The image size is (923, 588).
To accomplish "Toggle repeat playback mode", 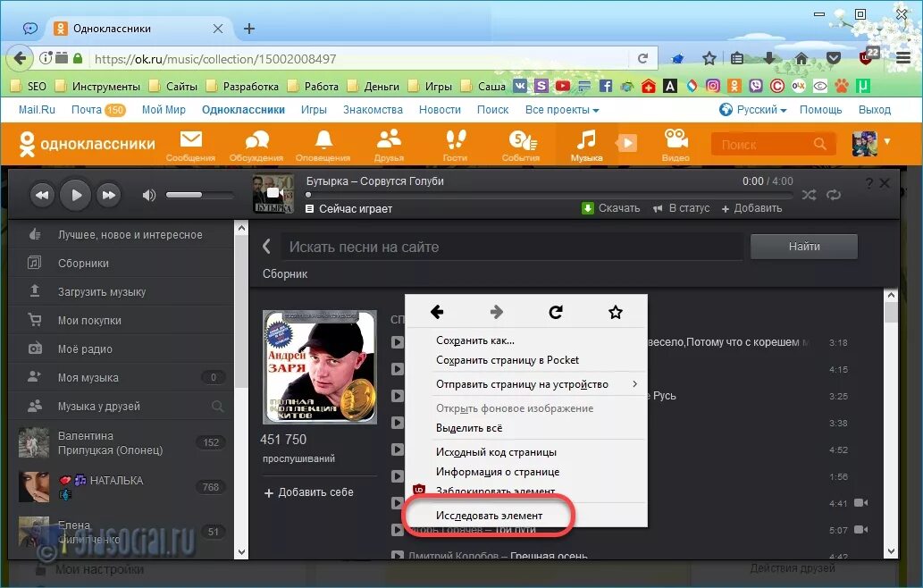I will coord(834,195).
